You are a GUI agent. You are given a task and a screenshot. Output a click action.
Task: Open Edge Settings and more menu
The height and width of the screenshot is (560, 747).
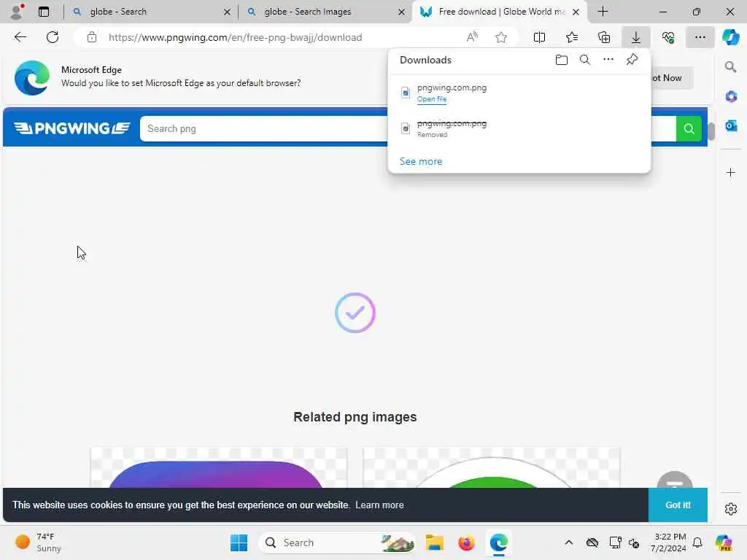tap(700, 37)
